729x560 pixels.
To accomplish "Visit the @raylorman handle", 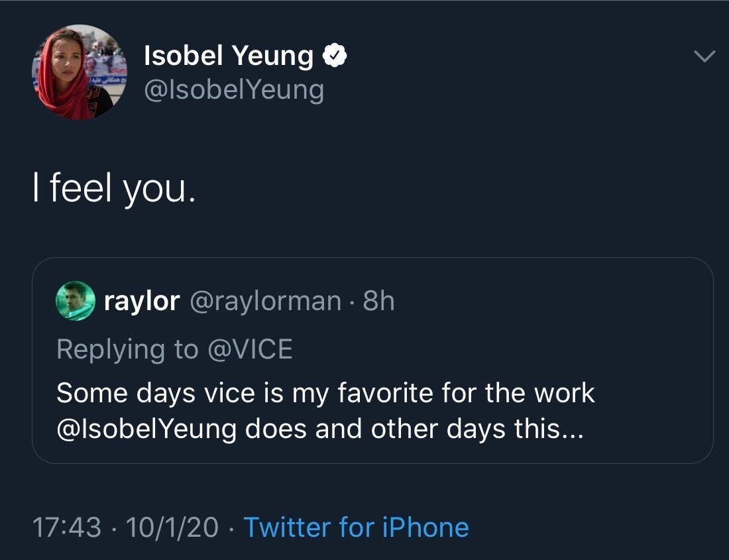I will (266, 301).
